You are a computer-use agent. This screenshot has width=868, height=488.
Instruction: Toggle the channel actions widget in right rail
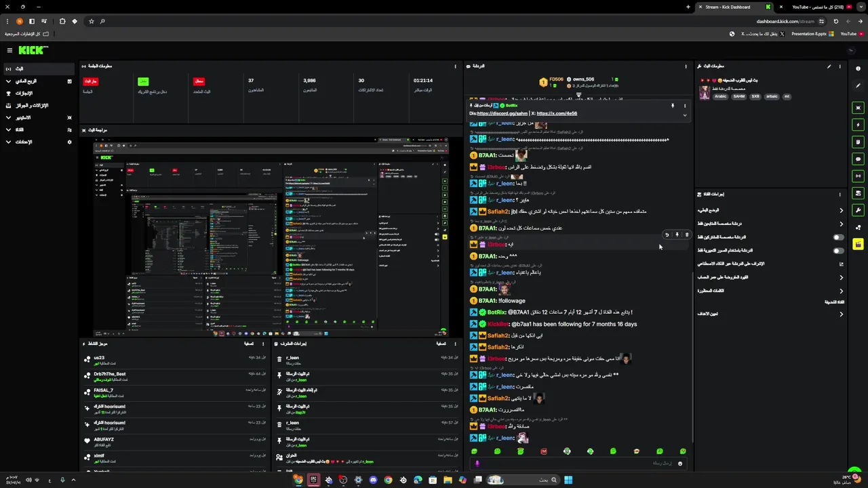pos(858,193)
